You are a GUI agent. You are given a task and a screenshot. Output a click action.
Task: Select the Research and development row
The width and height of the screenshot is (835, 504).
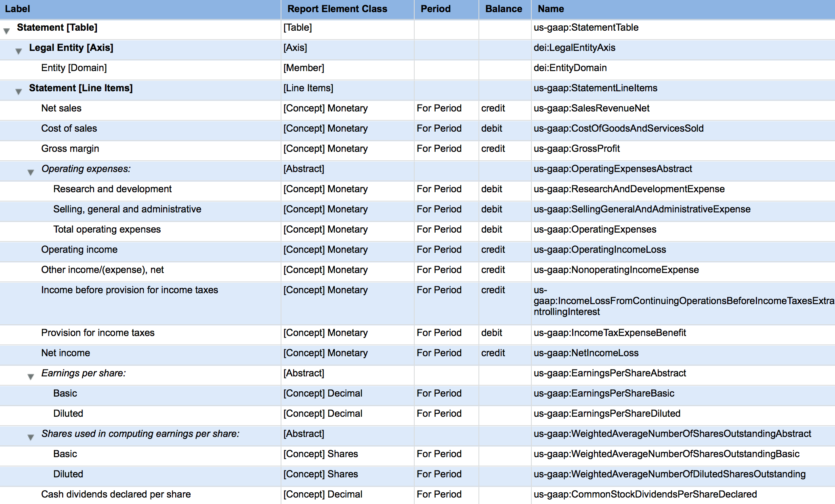coord(112,189)
